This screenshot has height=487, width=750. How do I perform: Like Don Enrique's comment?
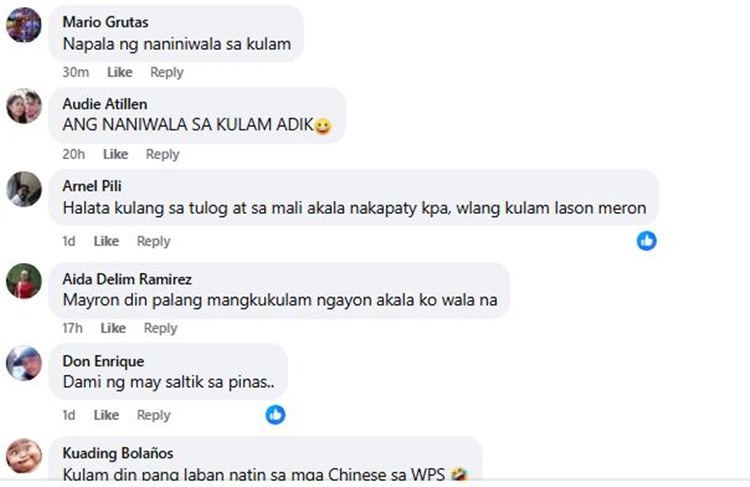tap(106, 415)
